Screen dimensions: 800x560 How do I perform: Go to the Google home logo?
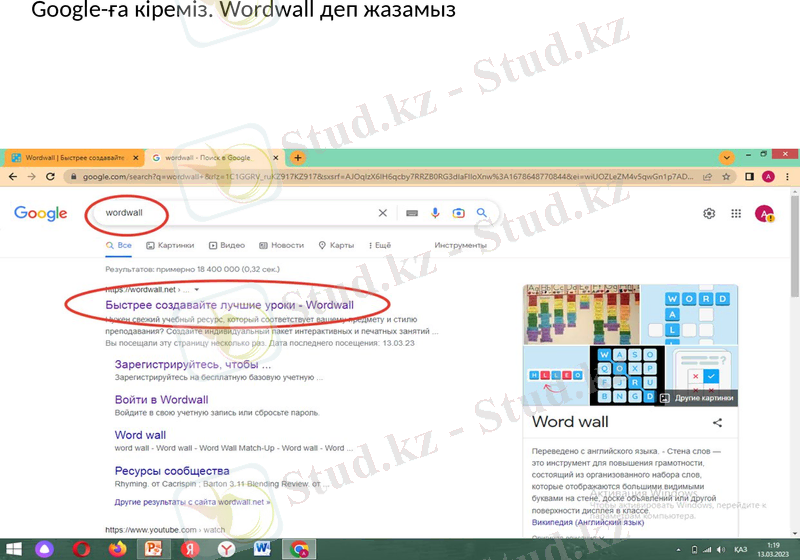click(x=40, y=214)
